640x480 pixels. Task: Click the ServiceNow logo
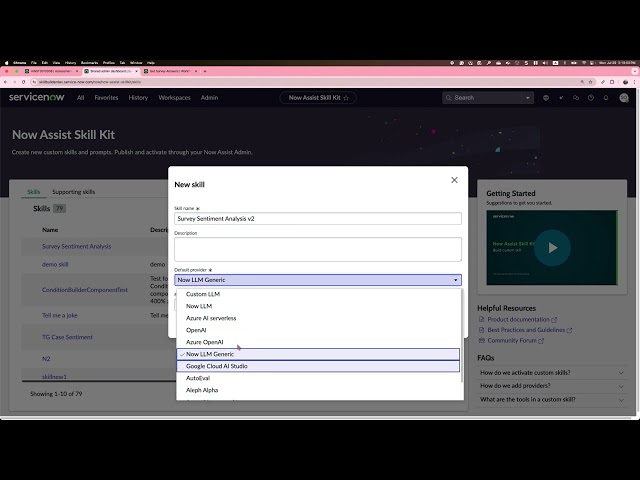37,97
